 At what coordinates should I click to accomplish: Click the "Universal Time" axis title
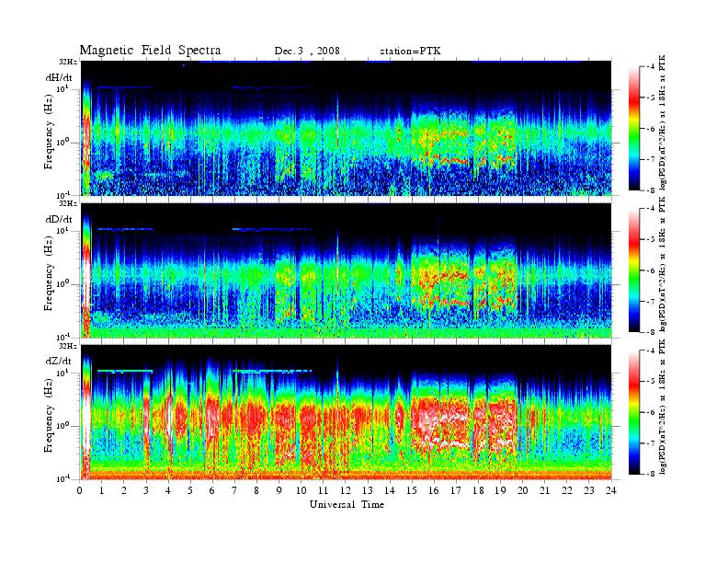coord(347,504)
